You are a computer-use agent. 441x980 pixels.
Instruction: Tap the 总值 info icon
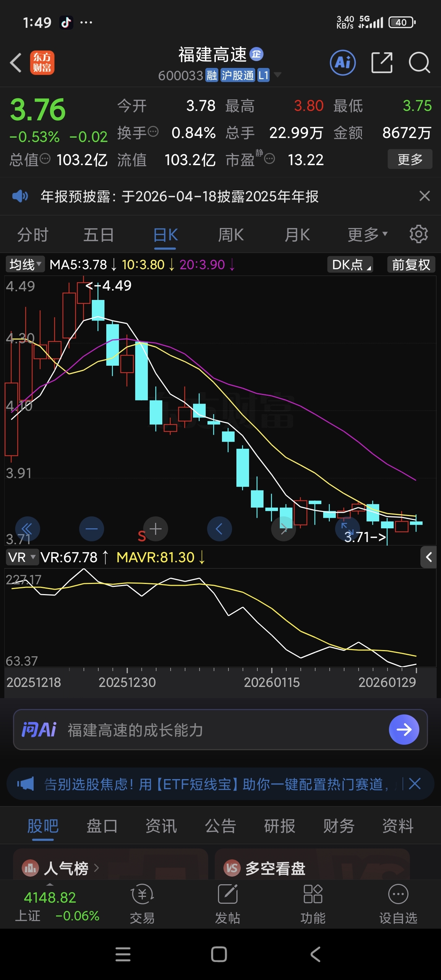coord(45,158)
